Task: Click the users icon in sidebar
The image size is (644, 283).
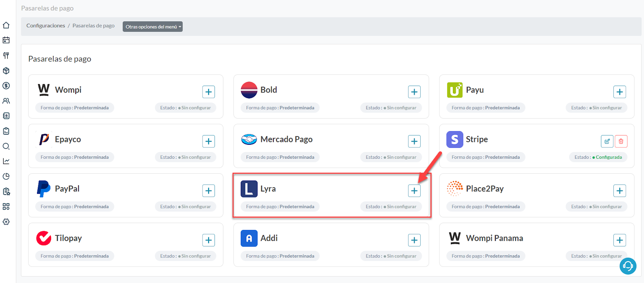Action: [x=6, y=101]
